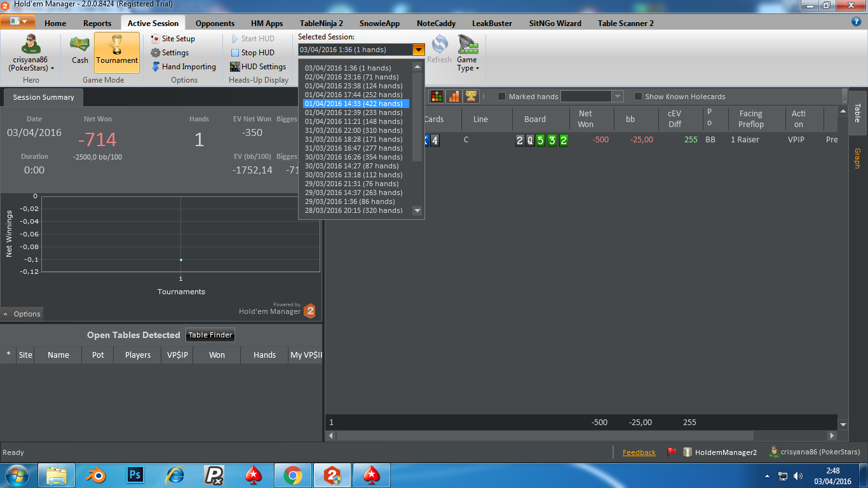Open the Reports tab

coord(97,24)
